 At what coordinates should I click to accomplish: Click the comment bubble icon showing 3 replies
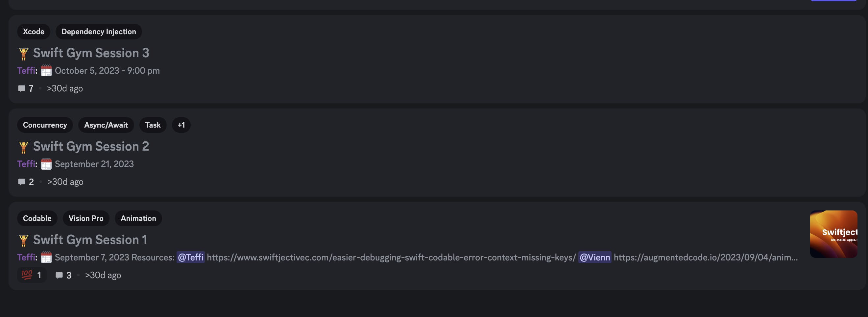[59, 275]
